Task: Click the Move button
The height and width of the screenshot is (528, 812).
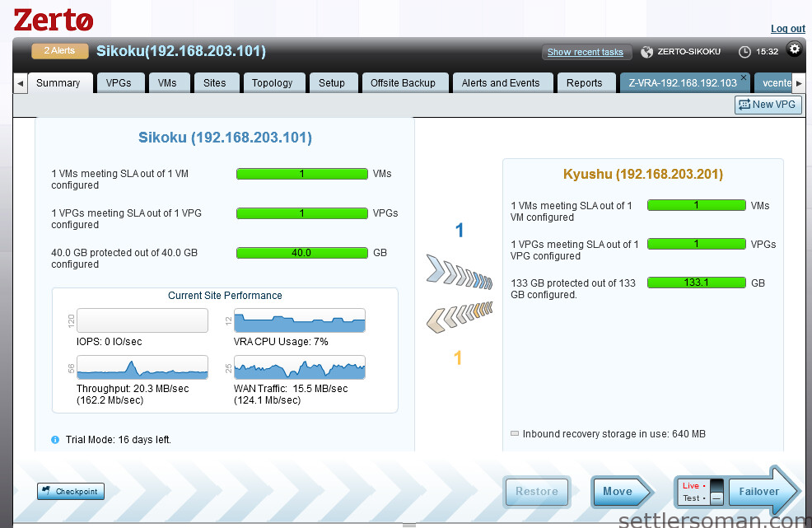Action: click(622, 491)
